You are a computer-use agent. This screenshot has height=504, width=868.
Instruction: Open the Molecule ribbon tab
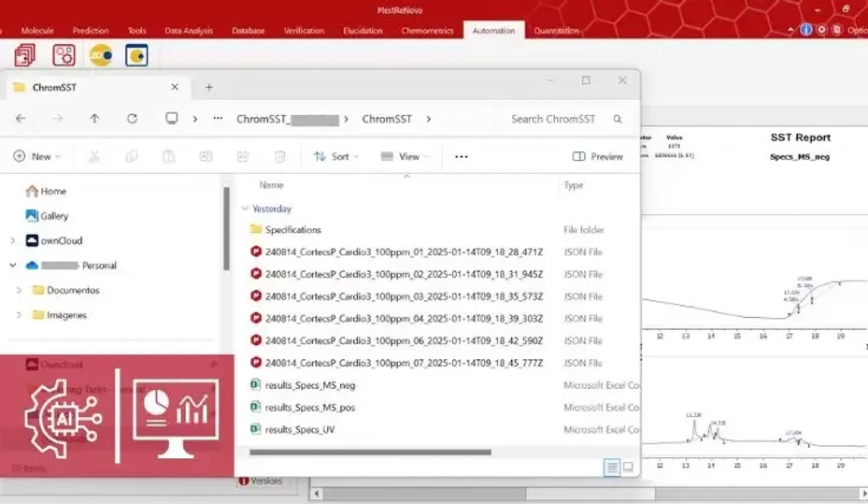point(37,31)
